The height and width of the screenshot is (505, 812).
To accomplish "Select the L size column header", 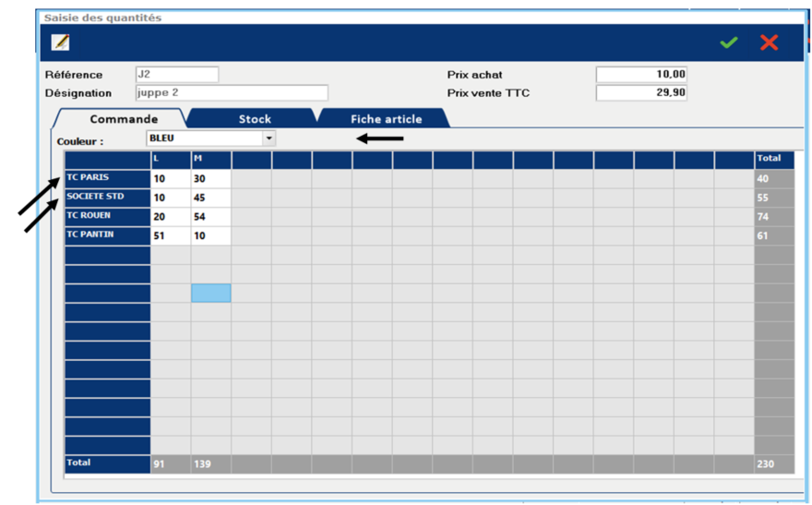I will (x=171, y=159).
